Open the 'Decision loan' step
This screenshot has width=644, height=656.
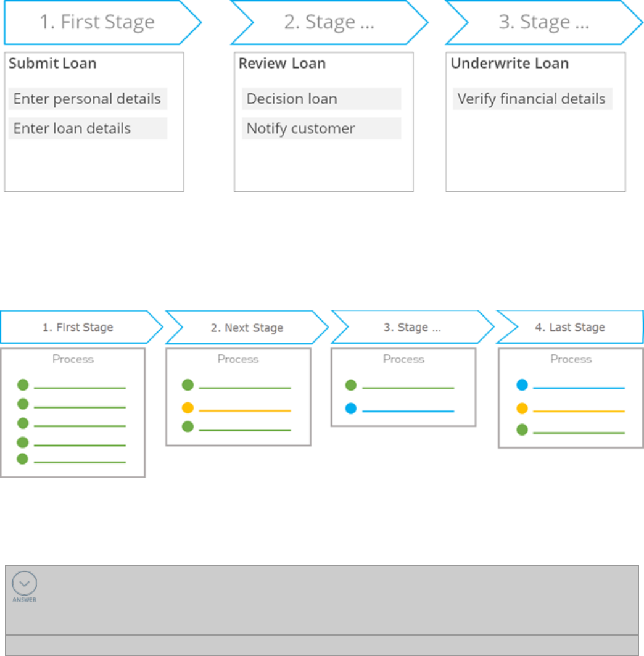(x=321, y=99)
